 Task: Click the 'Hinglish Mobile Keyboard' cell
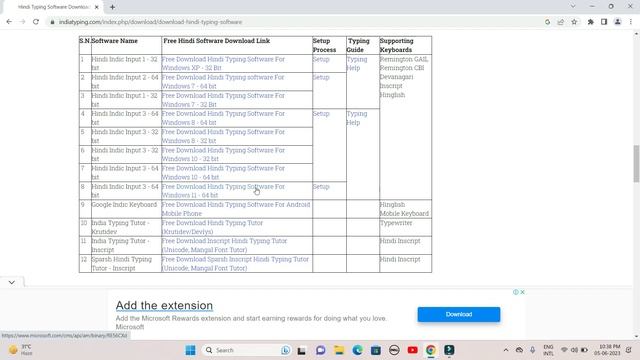click(x=404, y=209)
